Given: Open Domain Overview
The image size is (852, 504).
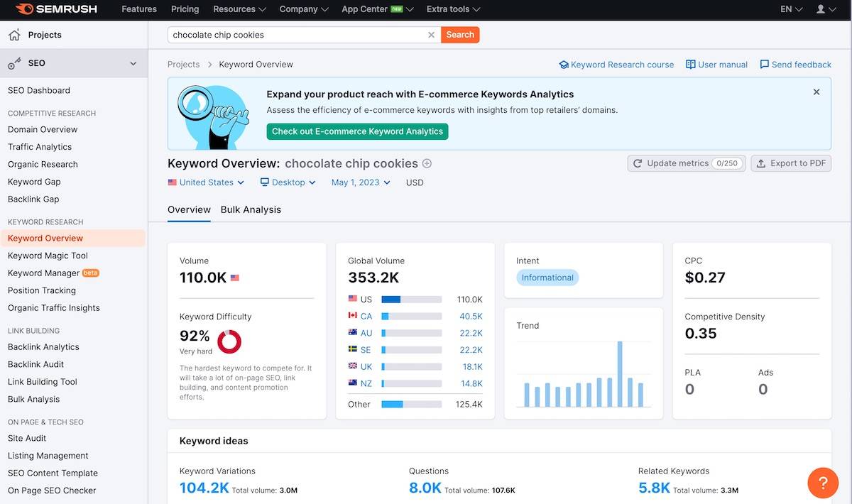Looking at the screenshot, I should pos(43,129).
